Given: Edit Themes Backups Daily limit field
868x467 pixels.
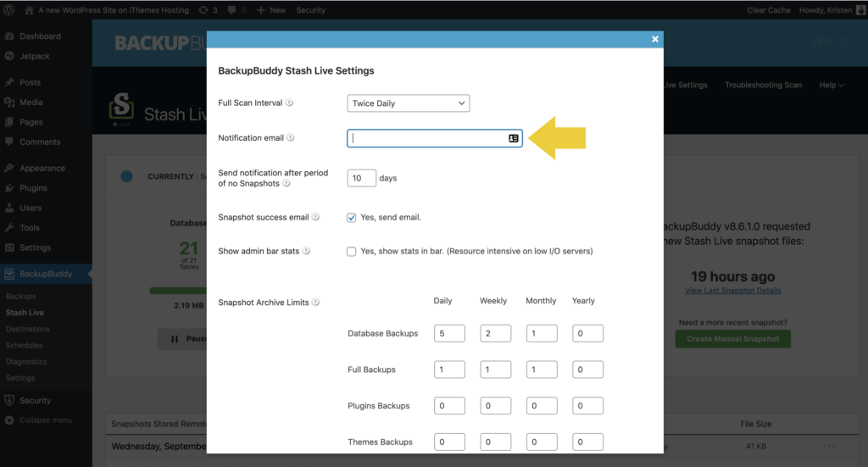Looking at the screenshot, I should 449,442.
